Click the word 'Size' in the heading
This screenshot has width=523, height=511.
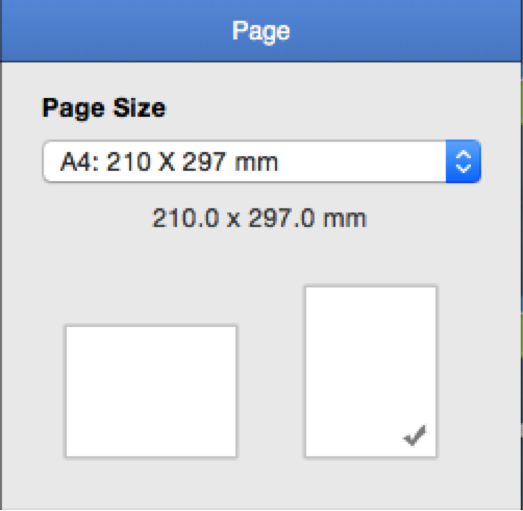139,108
